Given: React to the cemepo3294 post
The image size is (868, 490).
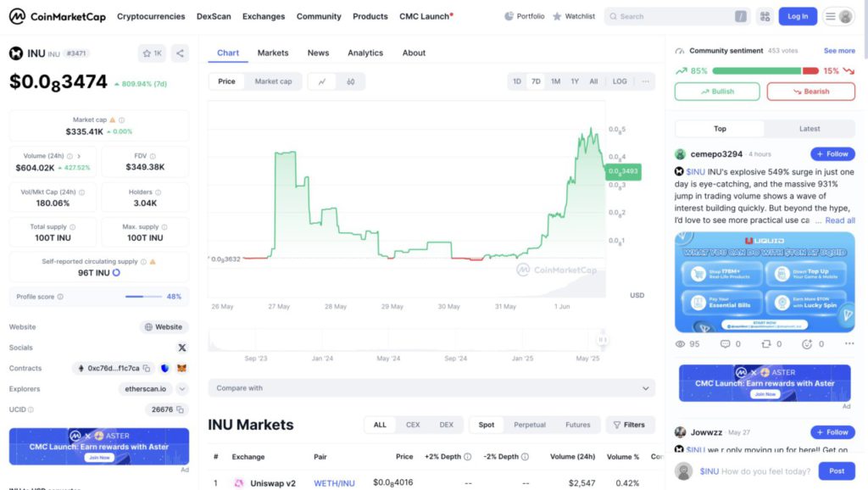Looking at the screenshot, I should pyautogui.click(x=813, y=344).
